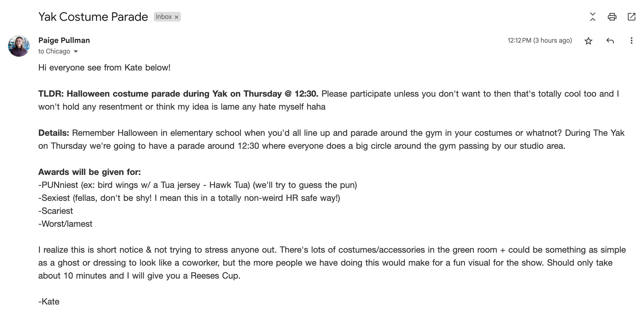Star the message from Paige Pullman
The image size is (644, 318).
click(588, 41)
